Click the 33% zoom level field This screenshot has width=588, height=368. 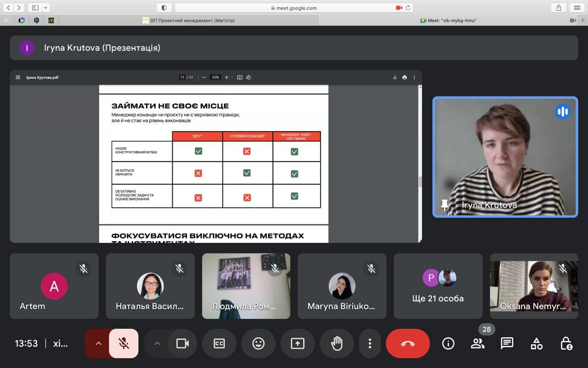click(215, 77)
